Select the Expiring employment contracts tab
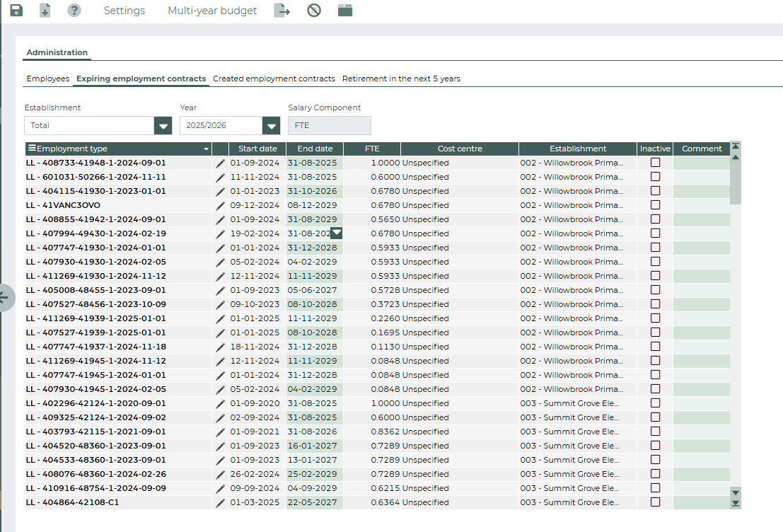Image resolution: width=783 pixels, height=532 pixels. (x=141, y=79)
